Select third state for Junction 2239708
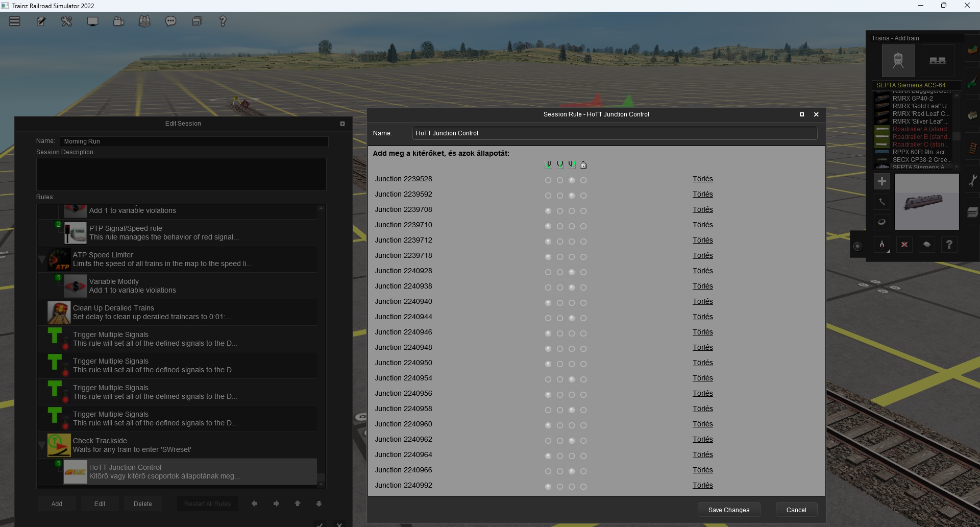Image resolution: width=980 pixels, height=527 pixels. [572, 211]
